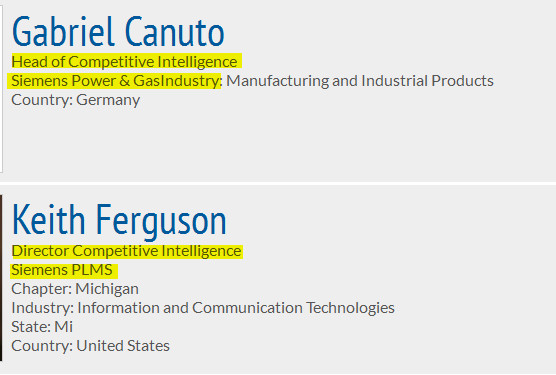
Task: Click 'Manufacturing and Industrial Products' industry text
Action: [x=360, y=81]
